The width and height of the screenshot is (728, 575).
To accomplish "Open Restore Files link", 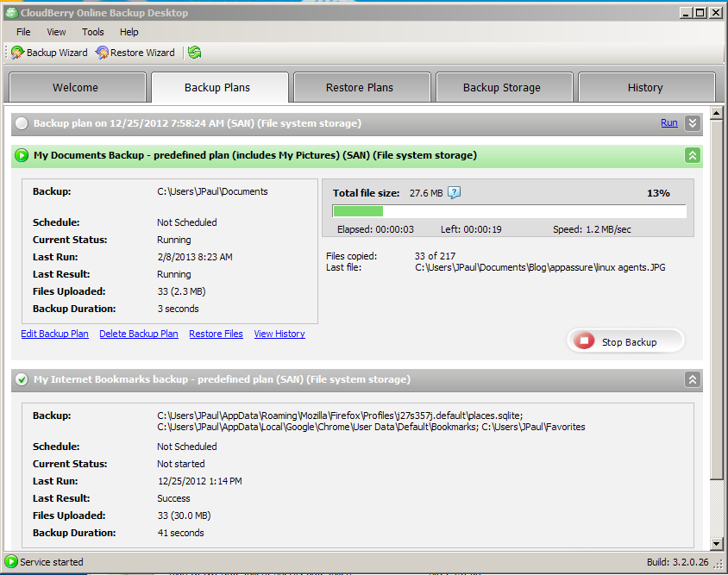I will click(x=216, y=334).
